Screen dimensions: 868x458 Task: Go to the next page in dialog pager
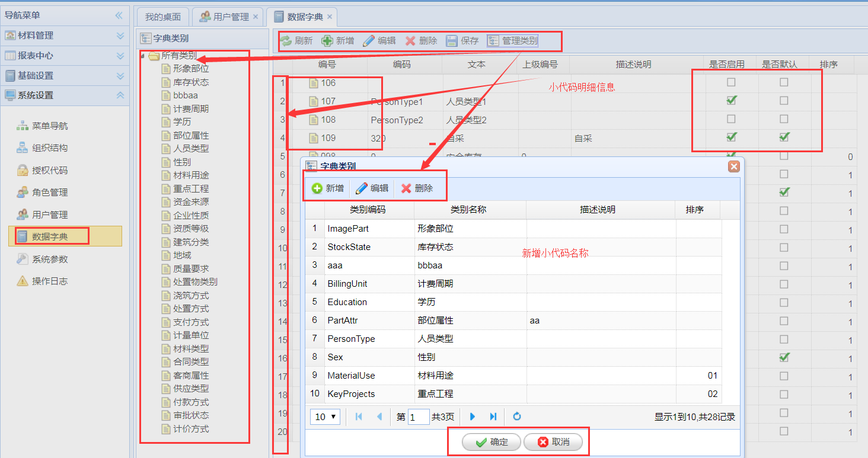tap(473, 417)
